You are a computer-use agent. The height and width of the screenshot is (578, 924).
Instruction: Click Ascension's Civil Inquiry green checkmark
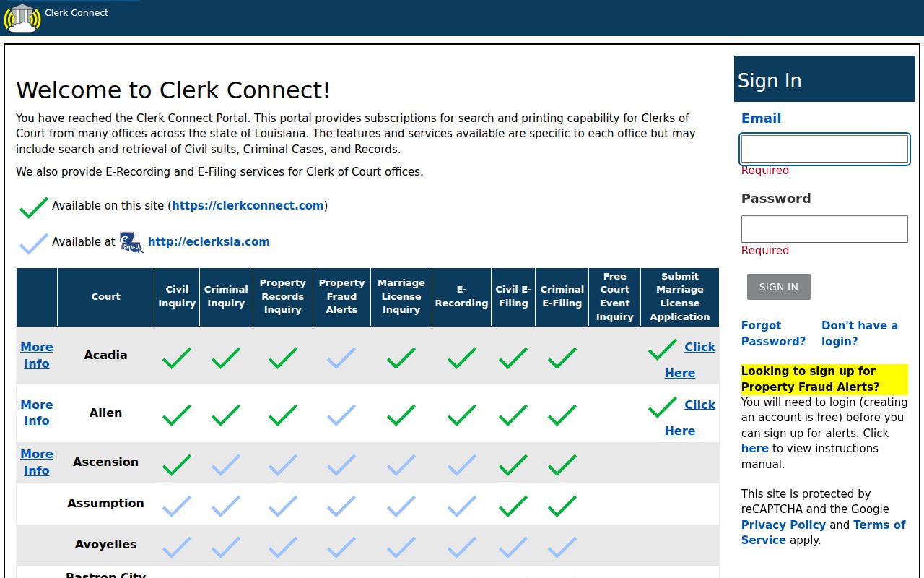[x=177, y=465]
